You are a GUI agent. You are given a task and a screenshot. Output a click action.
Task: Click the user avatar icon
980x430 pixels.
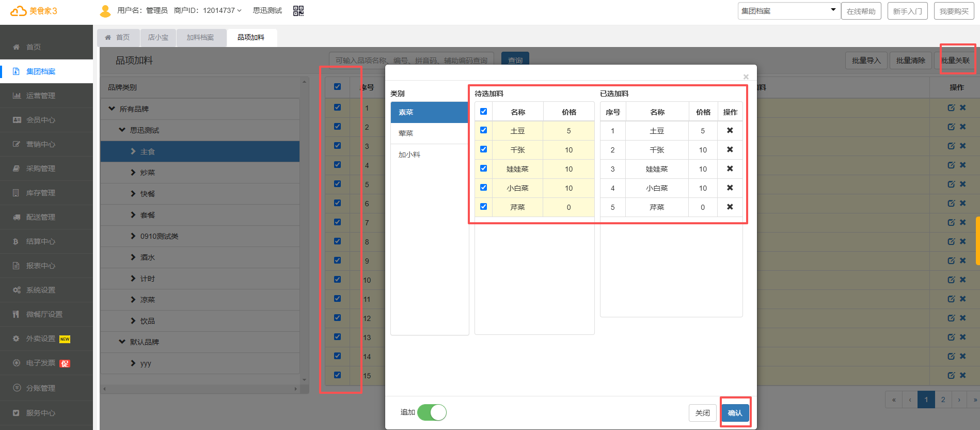[105, 11]
